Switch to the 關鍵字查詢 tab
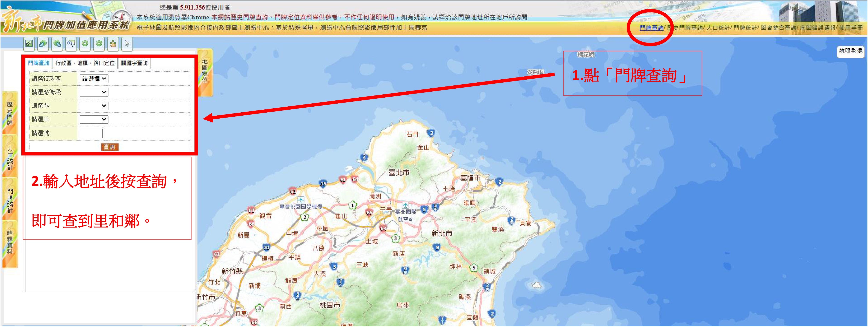868x327 pixels. click(134, 63)
